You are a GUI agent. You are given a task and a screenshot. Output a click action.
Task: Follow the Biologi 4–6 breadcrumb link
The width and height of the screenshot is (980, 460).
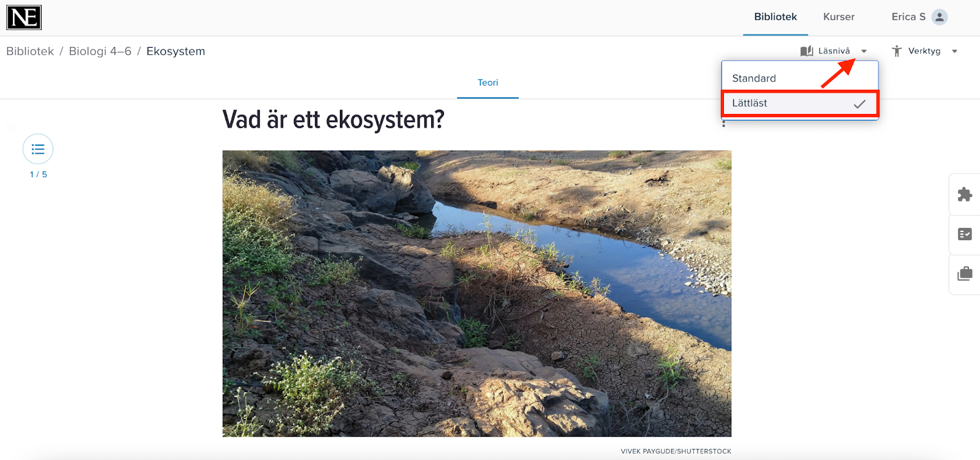pos(100,51)
